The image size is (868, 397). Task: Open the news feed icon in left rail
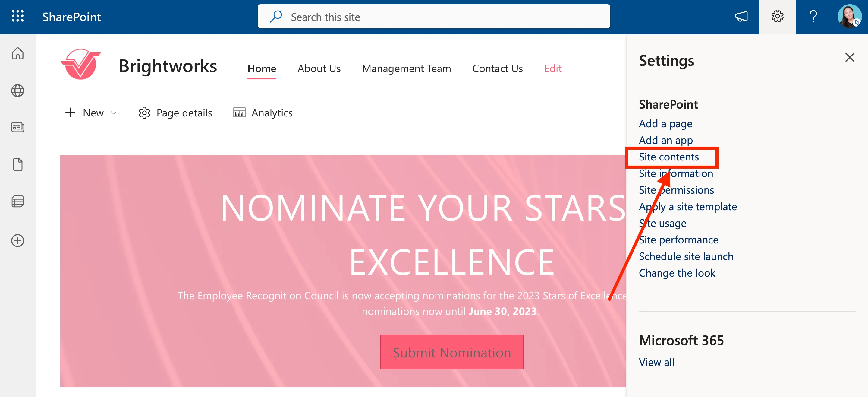pos(17,127)
